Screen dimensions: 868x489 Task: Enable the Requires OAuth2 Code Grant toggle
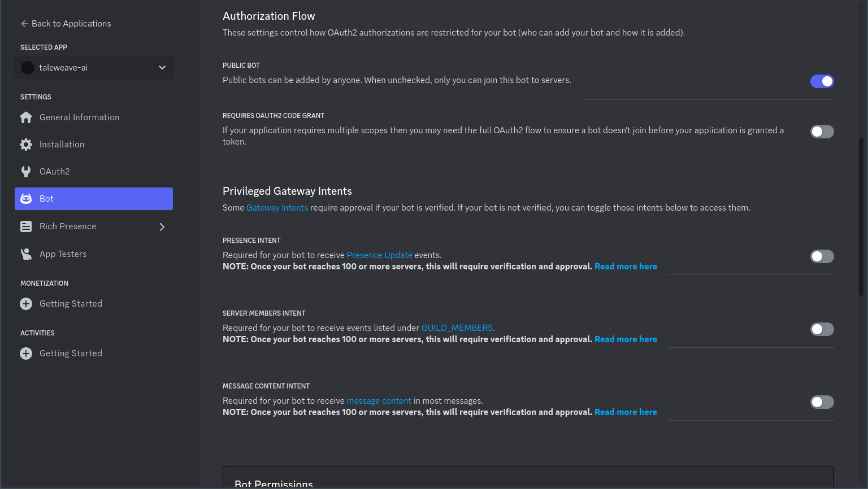(822, 132)
